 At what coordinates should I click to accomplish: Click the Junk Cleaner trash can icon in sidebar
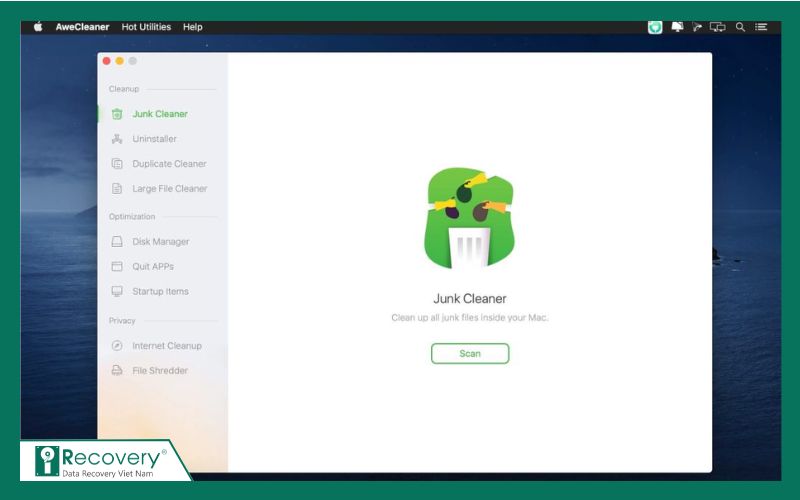click(x=117, y=114)
